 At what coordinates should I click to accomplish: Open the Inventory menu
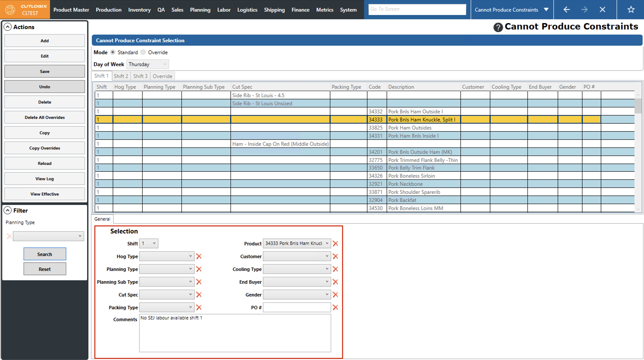139,10
